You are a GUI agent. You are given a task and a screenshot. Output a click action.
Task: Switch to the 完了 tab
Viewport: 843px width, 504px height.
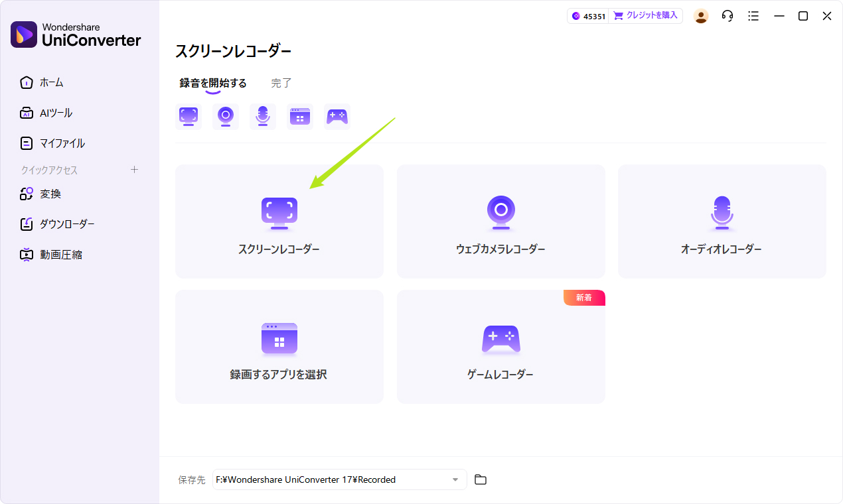[281, 82]
